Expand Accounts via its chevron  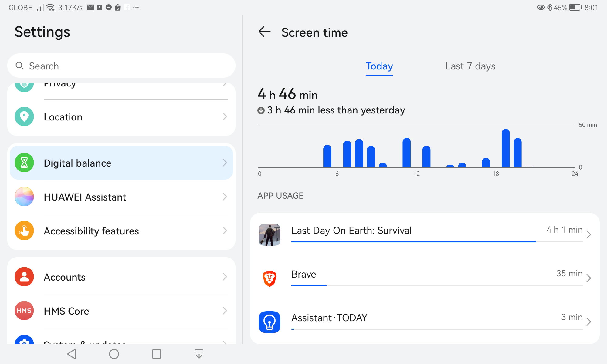click(225, 277)
